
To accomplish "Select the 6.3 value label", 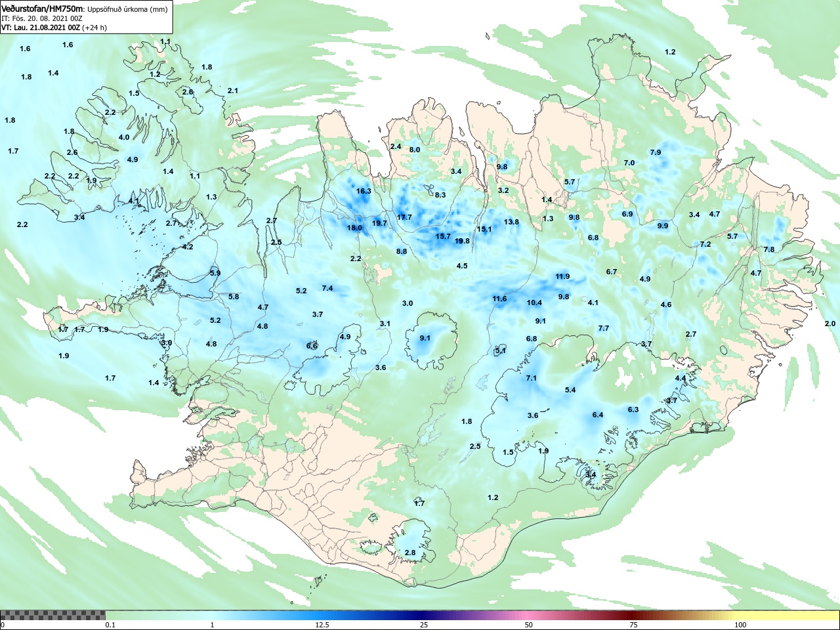I will [x=633, y=409].
